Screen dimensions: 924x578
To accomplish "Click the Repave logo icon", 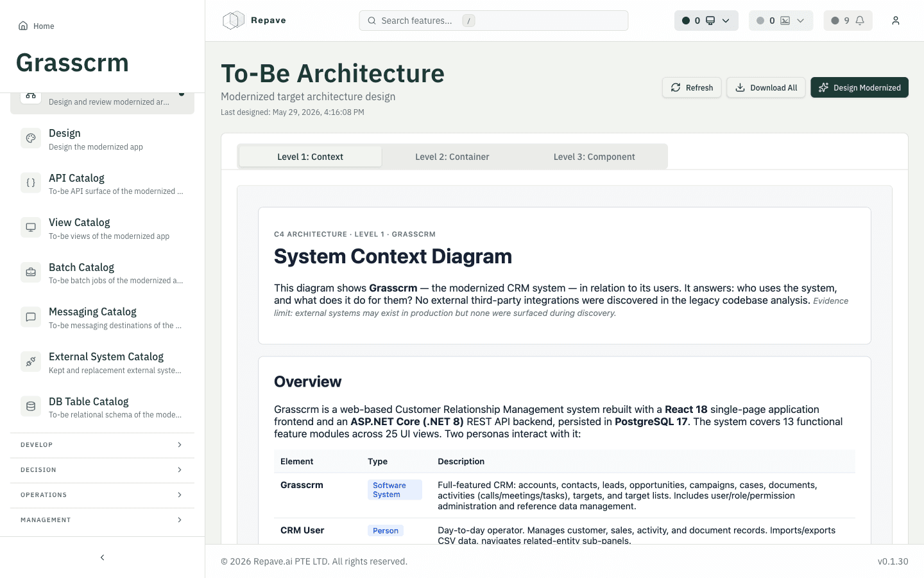I will [234, 21].
